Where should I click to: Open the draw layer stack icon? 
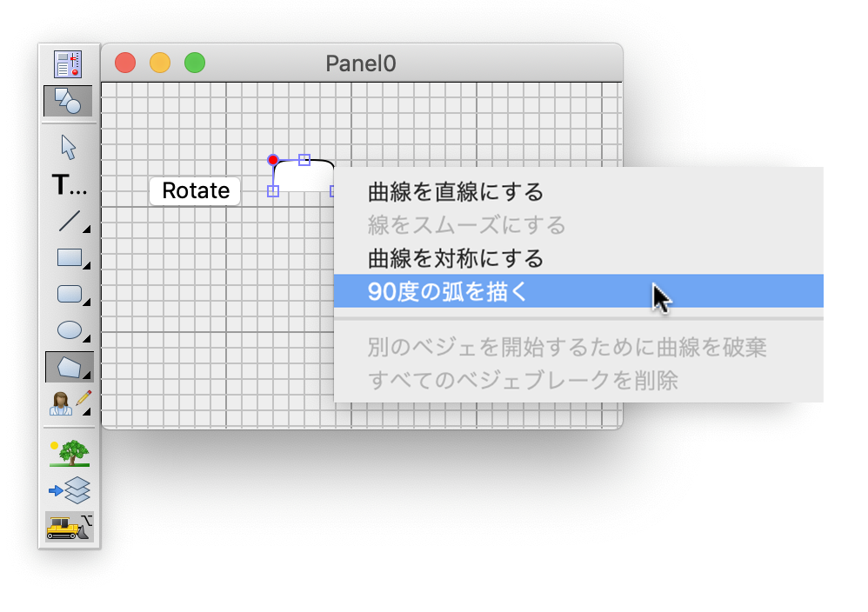tap(69, 489)
